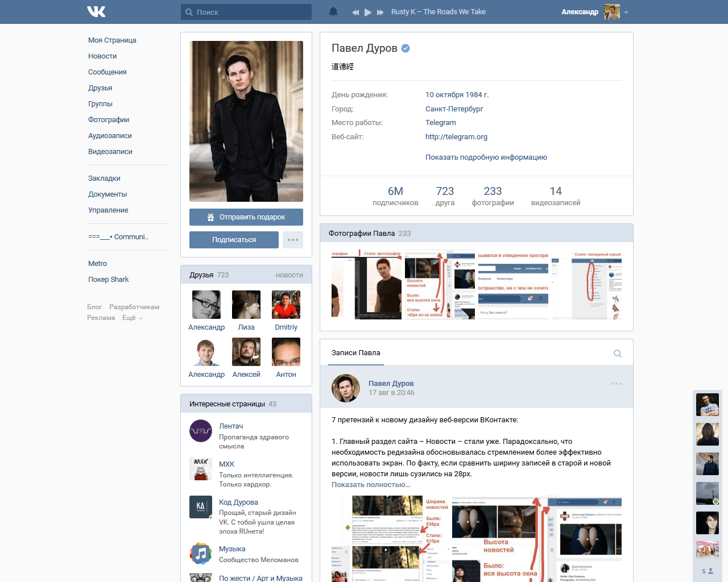
Task: Click Павел Дуров author name in post
Action: tap(391, 384)
